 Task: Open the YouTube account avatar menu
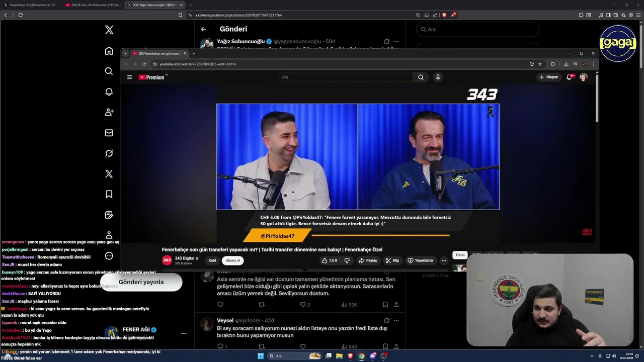583,77
